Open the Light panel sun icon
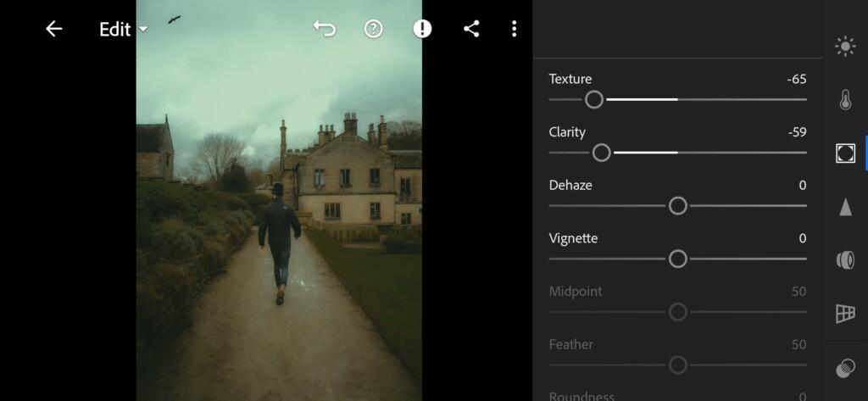868x401 pixels. coord(845,47)
